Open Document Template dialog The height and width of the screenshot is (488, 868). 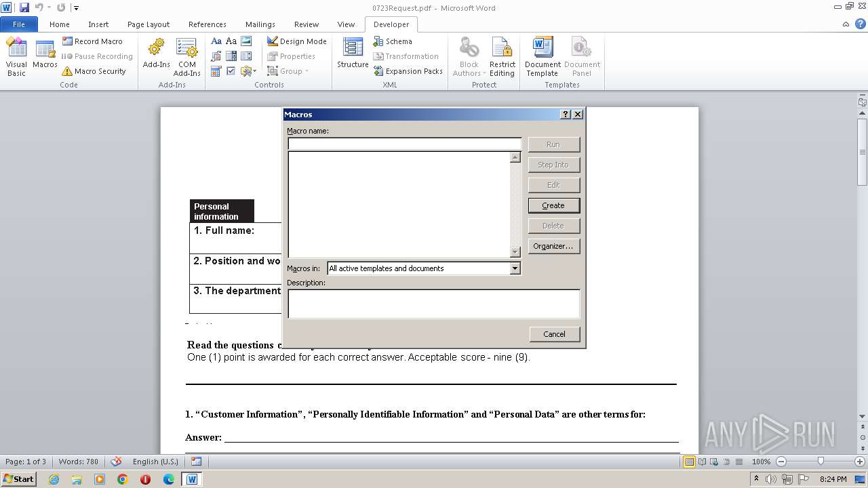(542, 57)
